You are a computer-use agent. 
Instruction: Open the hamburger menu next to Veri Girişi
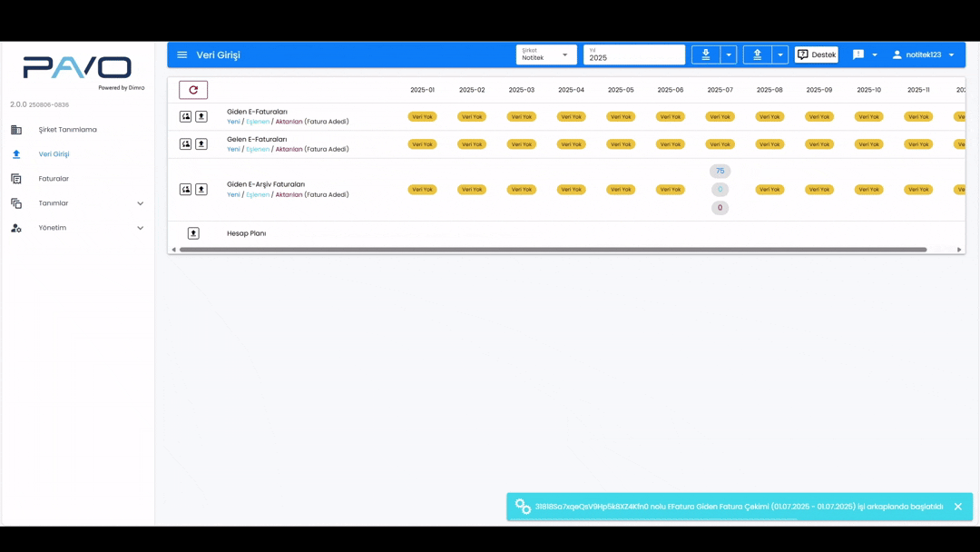(x=182, y=54)
